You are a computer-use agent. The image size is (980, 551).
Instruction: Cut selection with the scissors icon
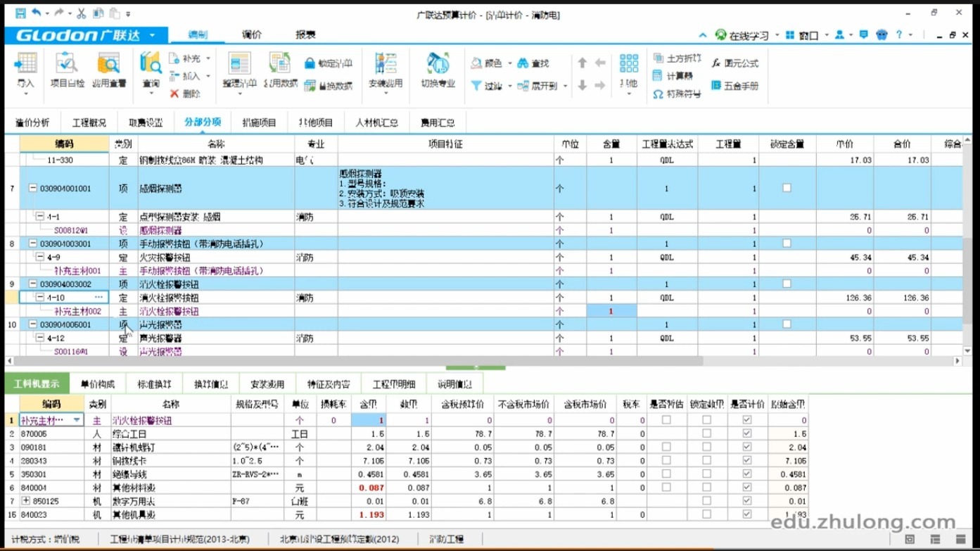[x=81, y=13]
